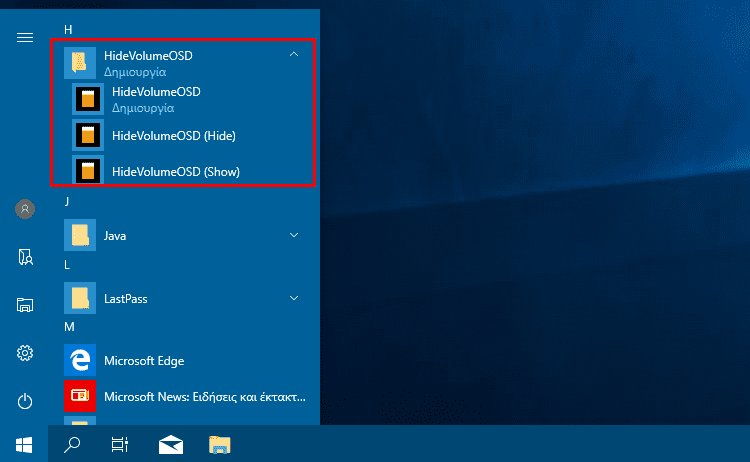The height and width of the screenshot is (462, 750).
Task: Click the Java folder label
Action: (115, 236)
